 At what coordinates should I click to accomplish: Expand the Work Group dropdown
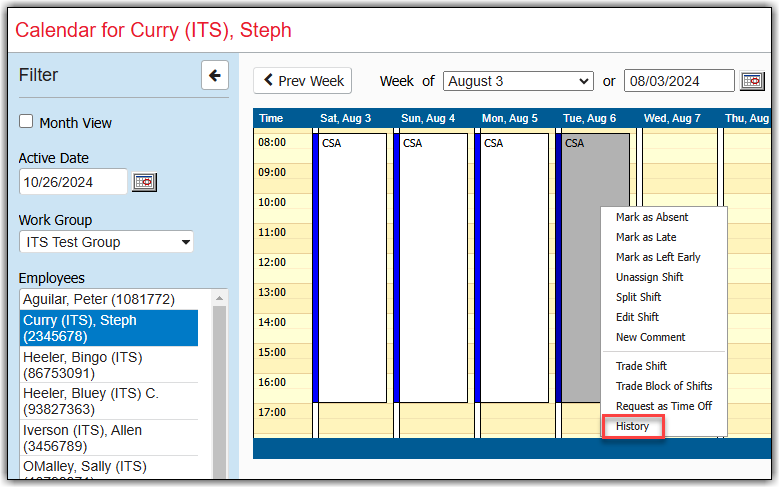point(106,242)
